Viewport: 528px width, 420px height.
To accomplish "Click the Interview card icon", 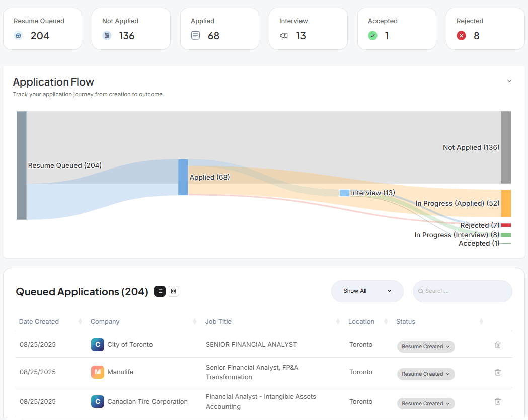I will [284, 35].
